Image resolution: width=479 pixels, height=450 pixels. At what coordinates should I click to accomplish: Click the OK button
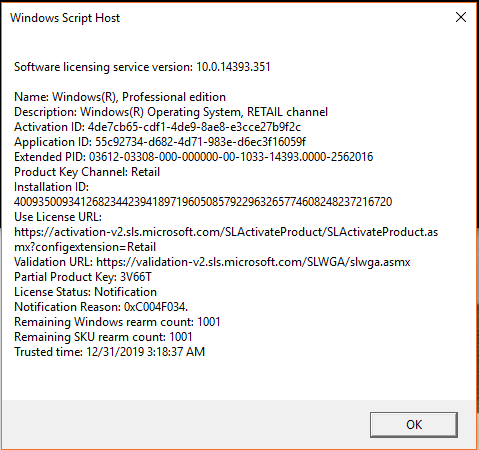point(414,425)
